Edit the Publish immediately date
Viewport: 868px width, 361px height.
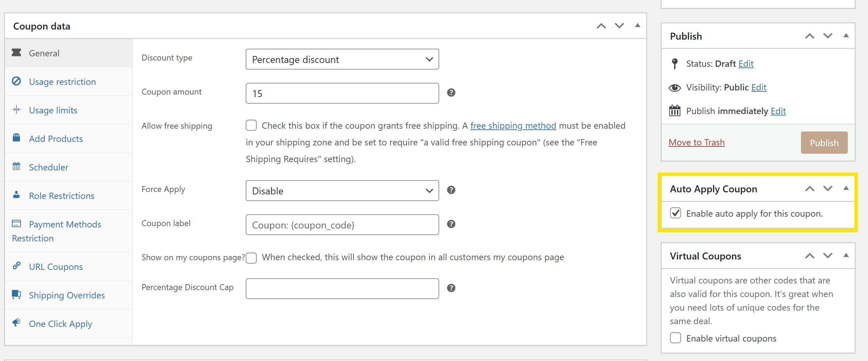pos(778,111)
